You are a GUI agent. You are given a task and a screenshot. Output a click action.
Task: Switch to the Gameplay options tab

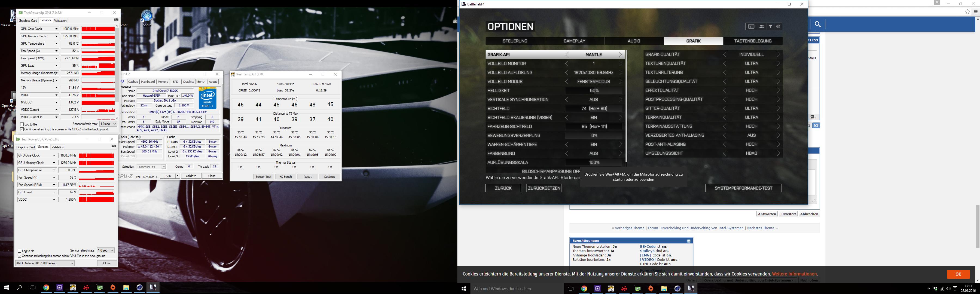(x=574, y=41)
